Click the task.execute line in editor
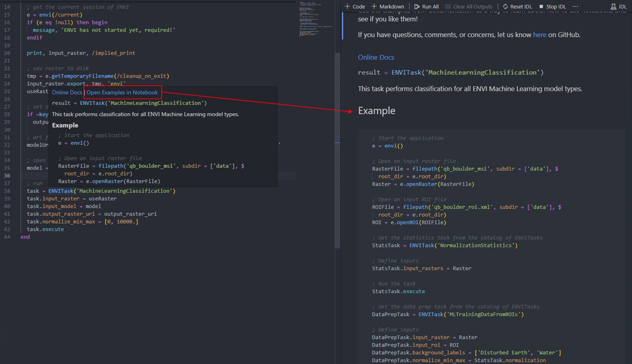Viewport: 632px width, 364px height. coord(45,229)
